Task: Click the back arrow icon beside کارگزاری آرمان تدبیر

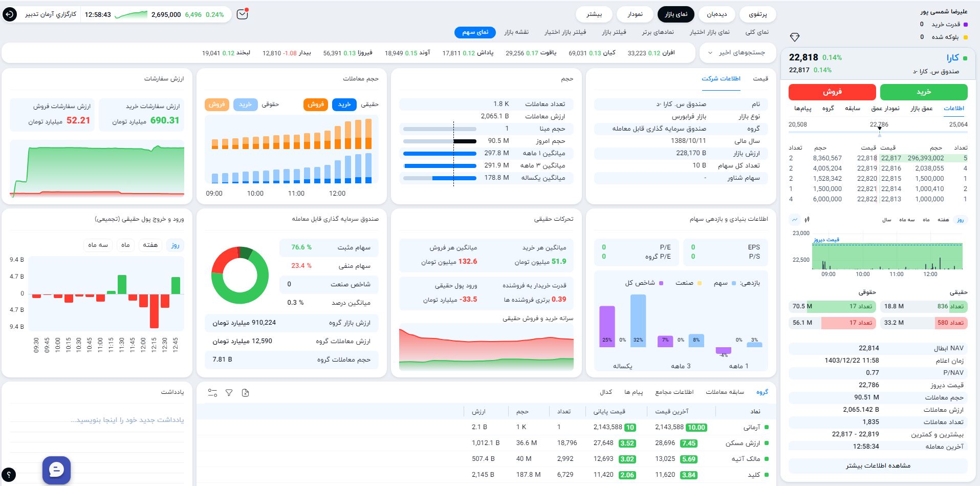Action: point(10,14)
